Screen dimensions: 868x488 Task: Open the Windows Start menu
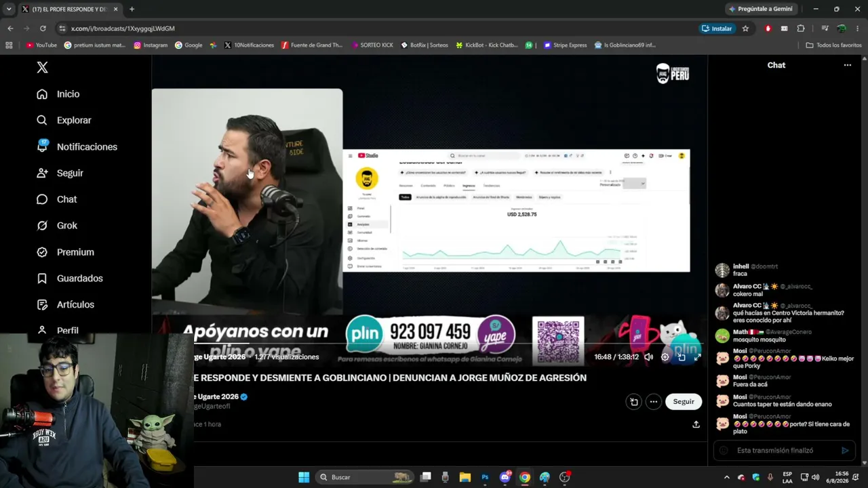pyautogui.click(x=304, y=477)
